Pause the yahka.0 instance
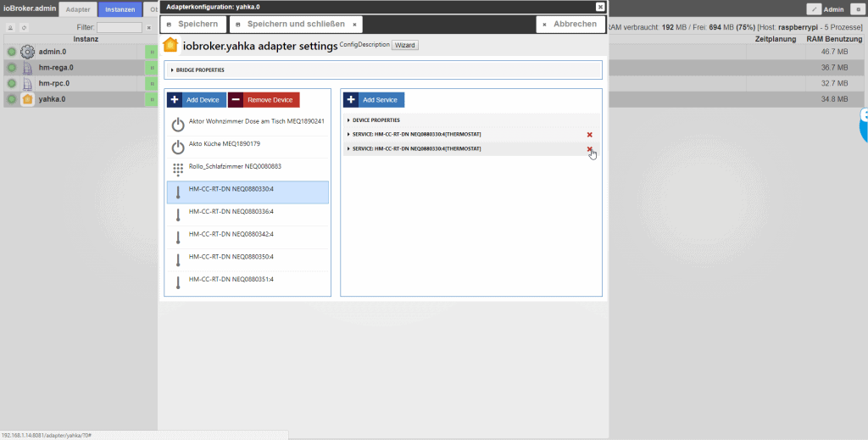Image resolution: width=868 pixels, height=440 pixels. pos(152,100)
